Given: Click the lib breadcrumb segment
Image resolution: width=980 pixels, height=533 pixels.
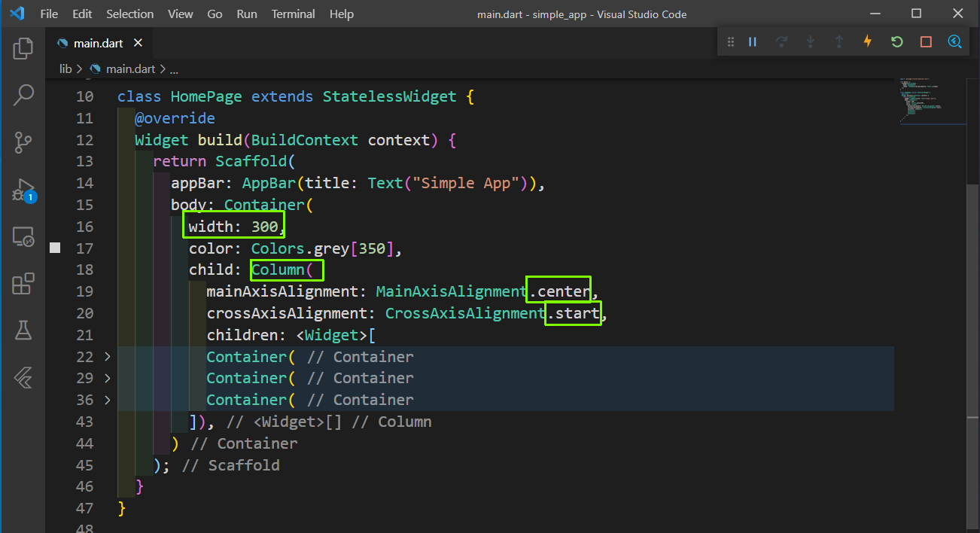Looking at the screenshot, I should [65, 69].
